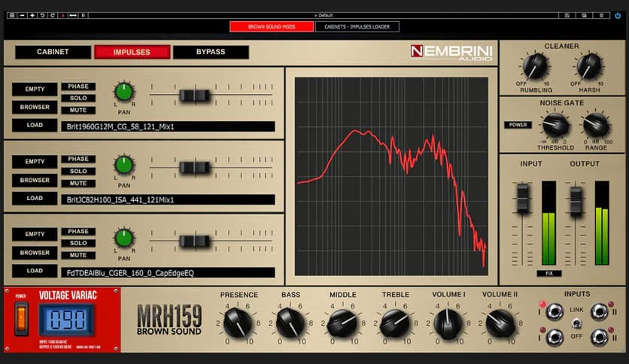This screenshot has height=364, width=629.
Task: Click the Noise Gate THRESHOLD knob
Action: coord(555,125)
